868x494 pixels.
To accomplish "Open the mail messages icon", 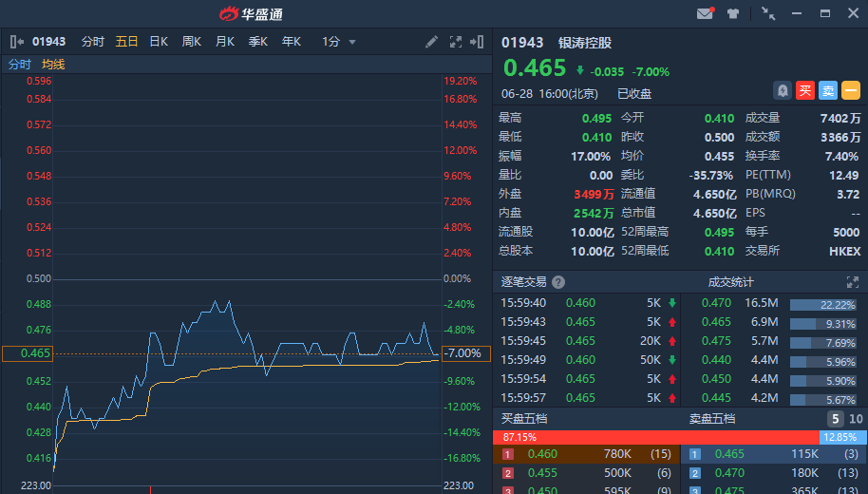I will (705, 13).
